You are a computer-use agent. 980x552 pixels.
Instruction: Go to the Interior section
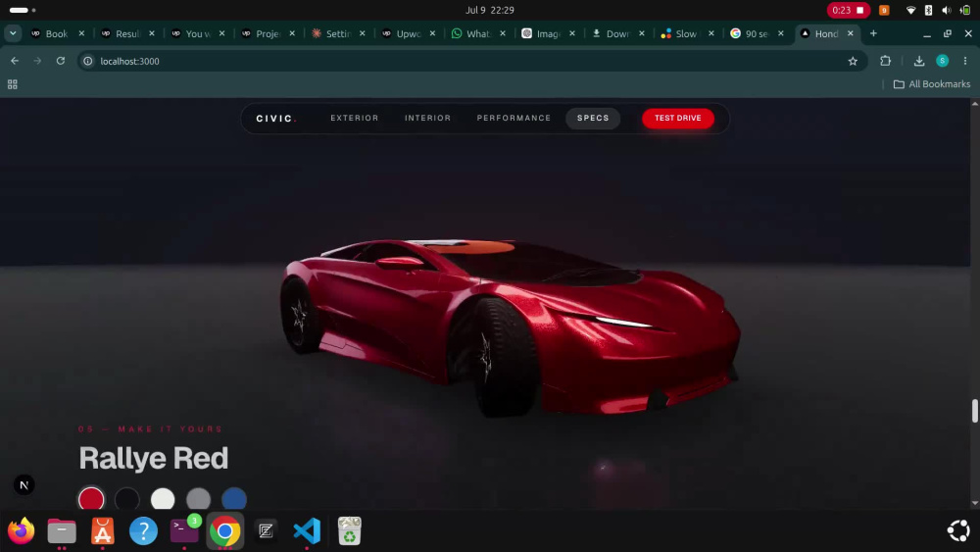427,118
